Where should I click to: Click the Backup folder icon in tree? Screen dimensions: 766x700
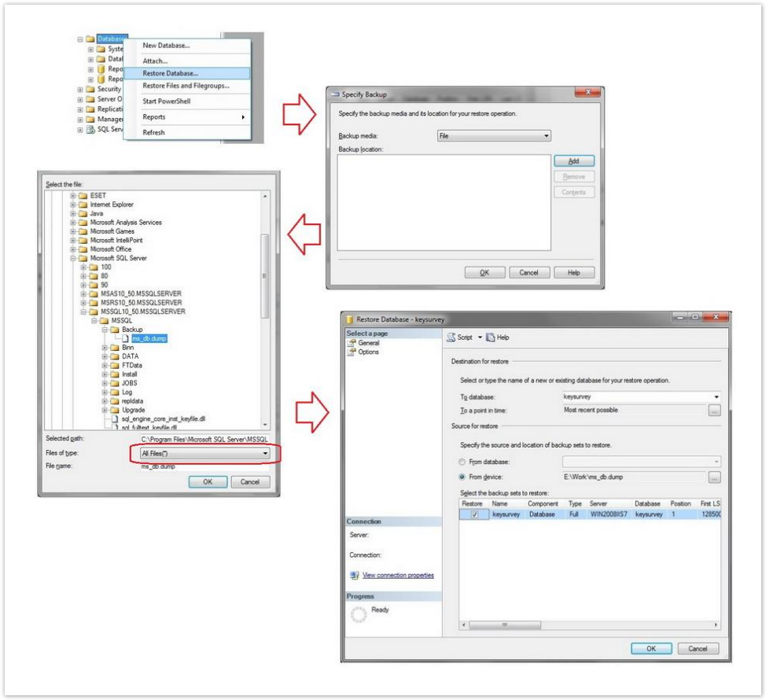(x=116, y=330)
